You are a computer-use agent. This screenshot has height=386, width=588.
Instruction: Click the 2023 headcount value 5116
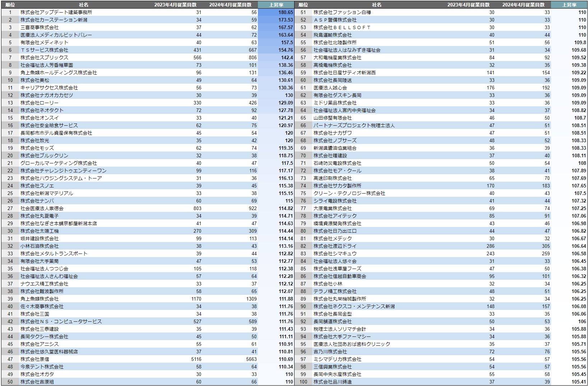coord(196,359)
